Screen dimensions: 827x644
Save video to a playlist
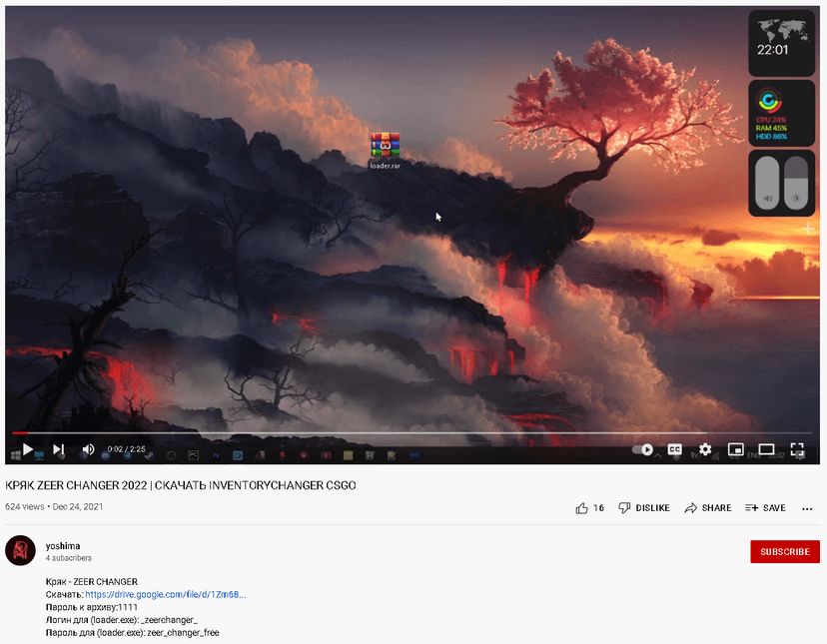pyautogui.click(x=765, y=508)
